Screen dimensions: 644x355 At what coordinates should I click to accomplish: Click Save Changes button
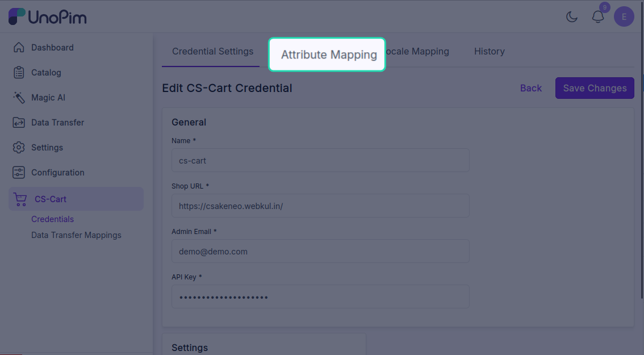[594, 88]
